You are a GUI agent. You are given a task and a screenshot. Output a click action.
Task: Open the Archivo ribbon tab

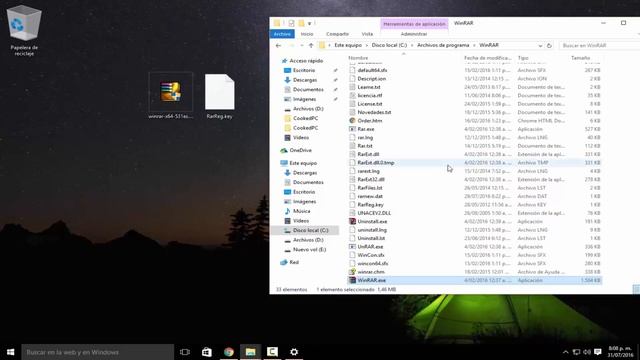point(282,34)
